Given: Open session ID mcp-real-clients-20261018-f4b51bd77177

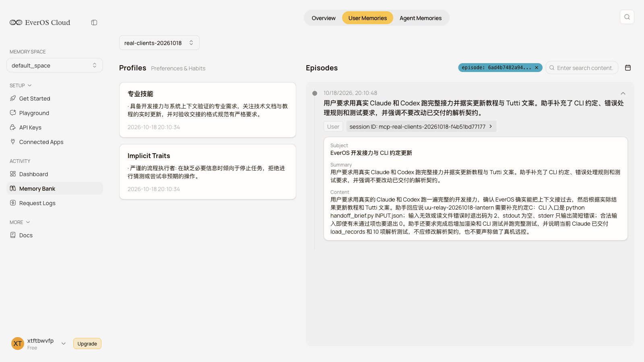Looking at the screenshot, I should [x=421, y=126].
